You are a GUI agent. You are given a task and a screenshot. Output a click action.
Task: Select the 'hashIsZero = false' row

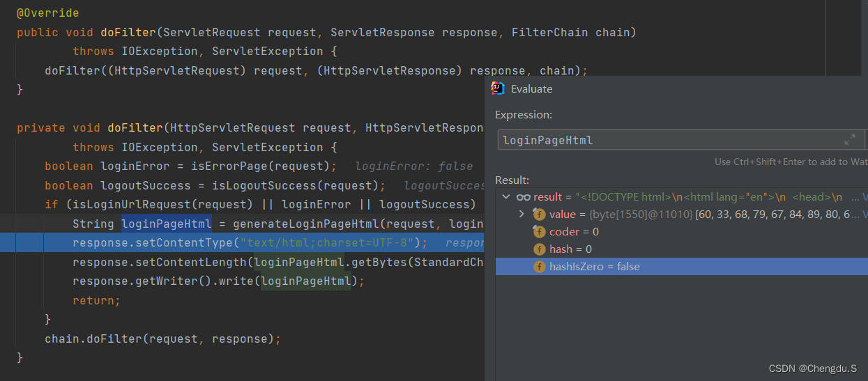tap(682, 267)
